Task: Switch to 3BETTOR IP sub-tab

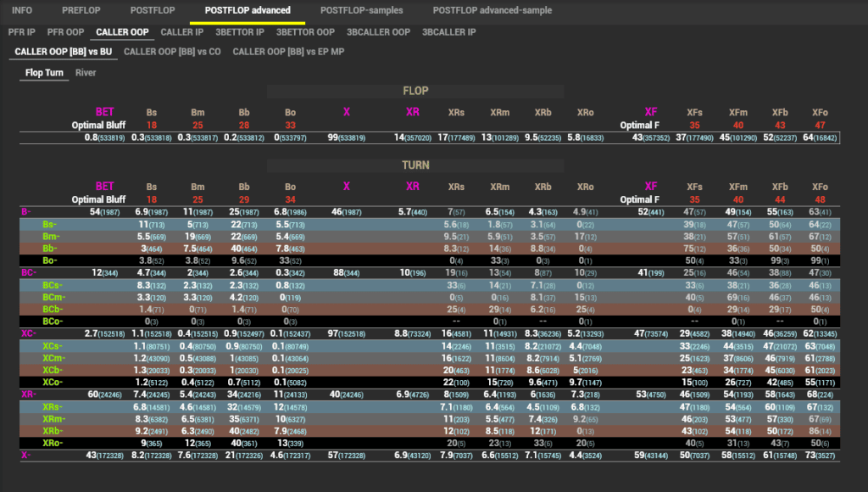Action: 240,32
